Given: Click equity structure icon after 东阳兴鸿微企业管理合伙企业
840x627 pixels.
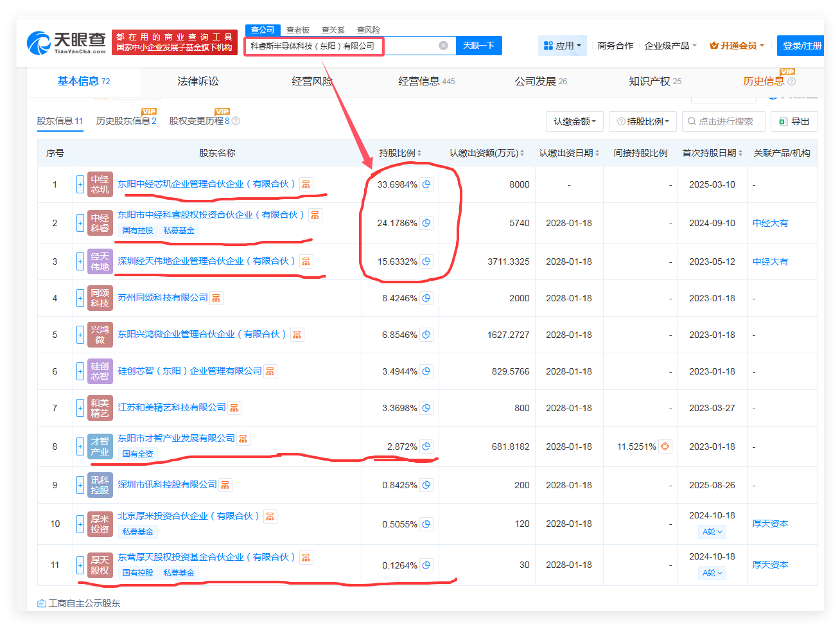Looking at the screenshot, I should coord(297,335).
